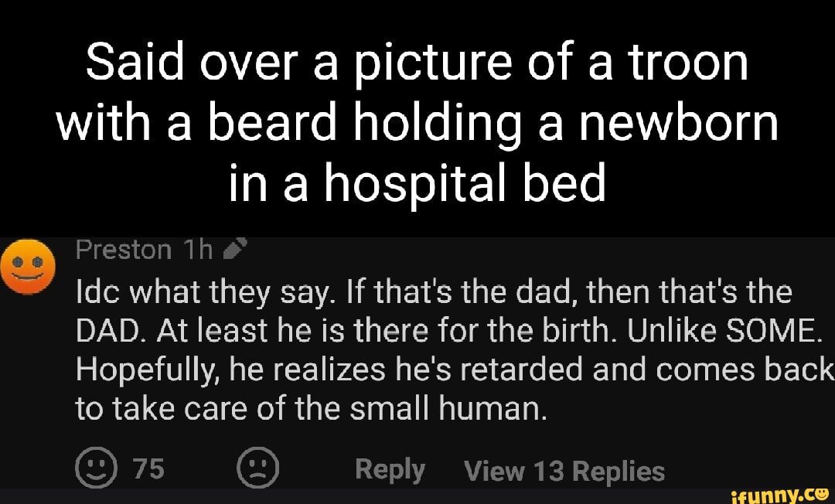
Task: Click the "in a hospital bed" caption line
Action: [x=417, y=182]
